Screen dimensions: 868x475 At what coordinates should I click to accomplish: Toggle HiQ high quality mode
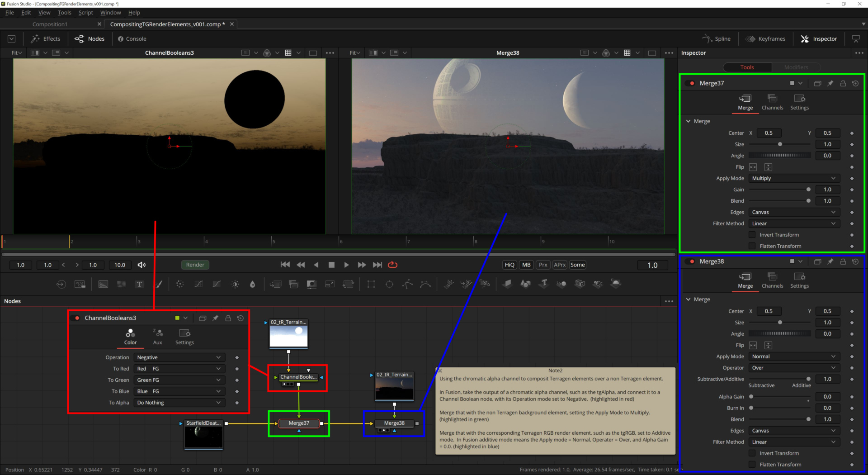pos(509,265)
